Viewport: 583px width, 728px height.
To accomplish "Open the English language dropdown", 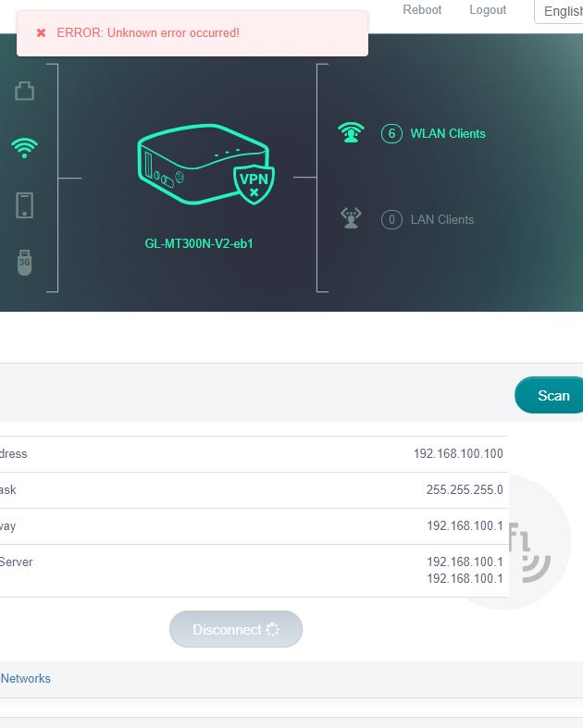I will point(560,11).
